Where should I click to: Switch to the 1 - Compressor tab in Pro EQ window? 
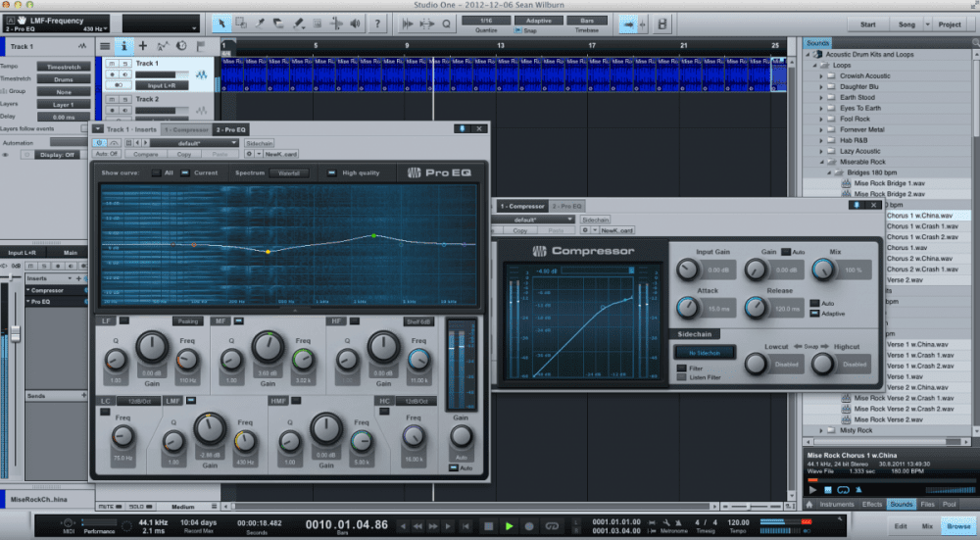point(184,129)
